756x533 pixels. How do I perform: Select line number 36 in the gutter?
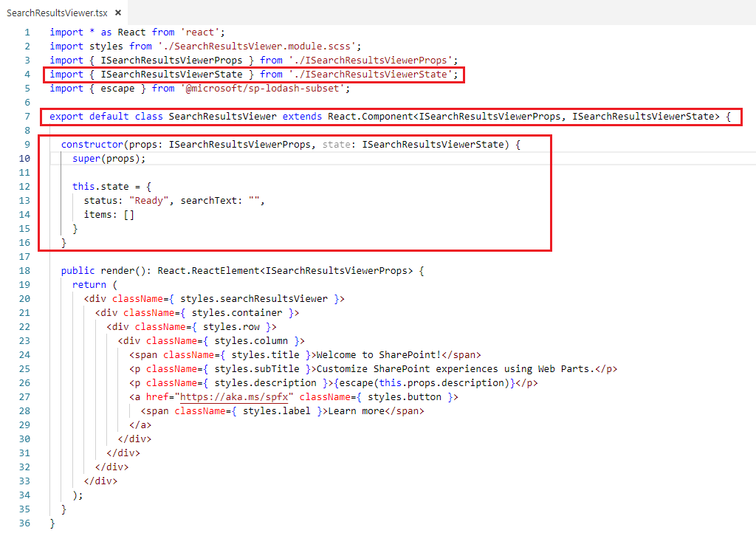pos(27,522)
